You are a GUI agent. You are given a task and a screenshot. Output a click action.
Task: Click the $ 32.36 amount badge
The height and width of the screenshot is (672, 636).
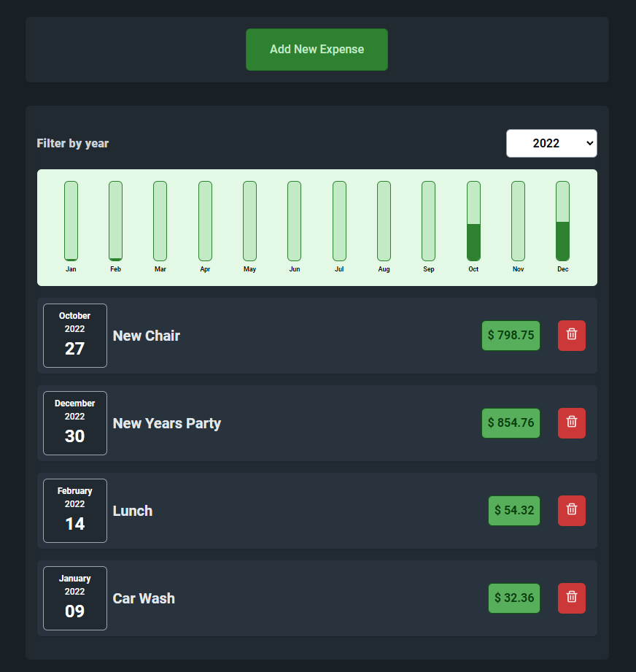coord(514,598)
